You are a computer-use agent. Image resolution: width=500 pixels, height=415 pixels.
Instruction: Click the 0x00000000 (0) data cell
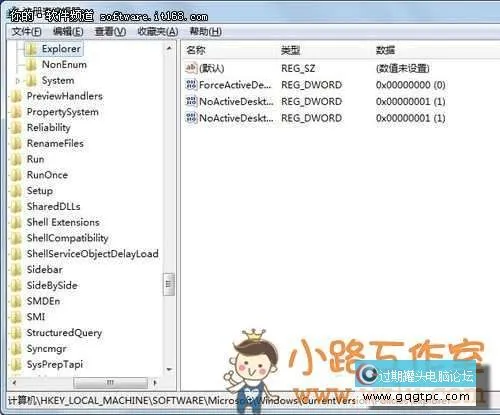click(410, 85)
